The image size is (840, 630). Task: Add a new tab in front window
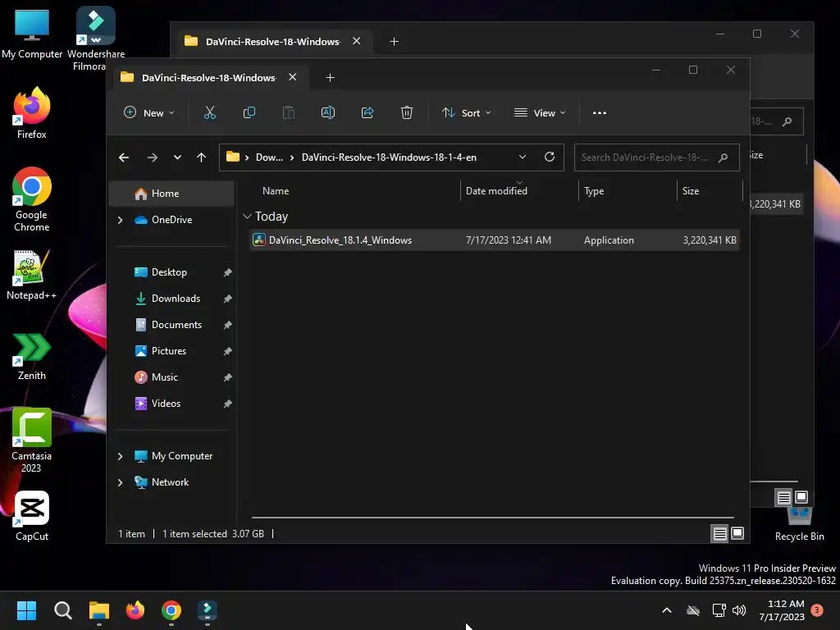(330, 78)
